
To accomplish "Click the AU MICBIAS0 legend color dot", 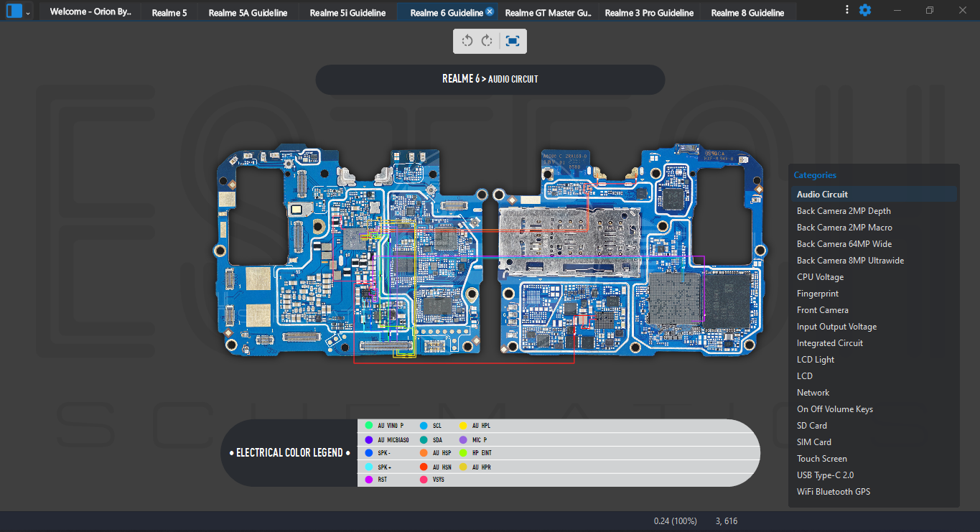I will [x=369, y=439].
